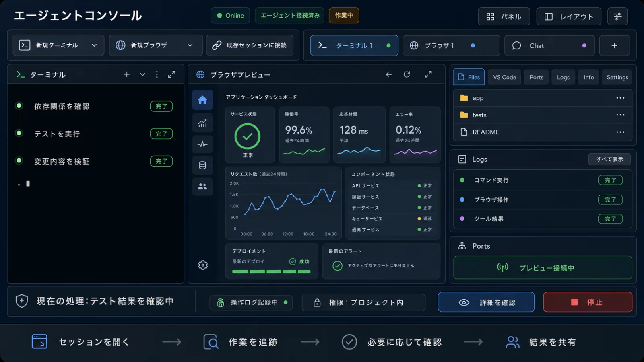Expand terminal panel to fullscreen

[171, 74]
